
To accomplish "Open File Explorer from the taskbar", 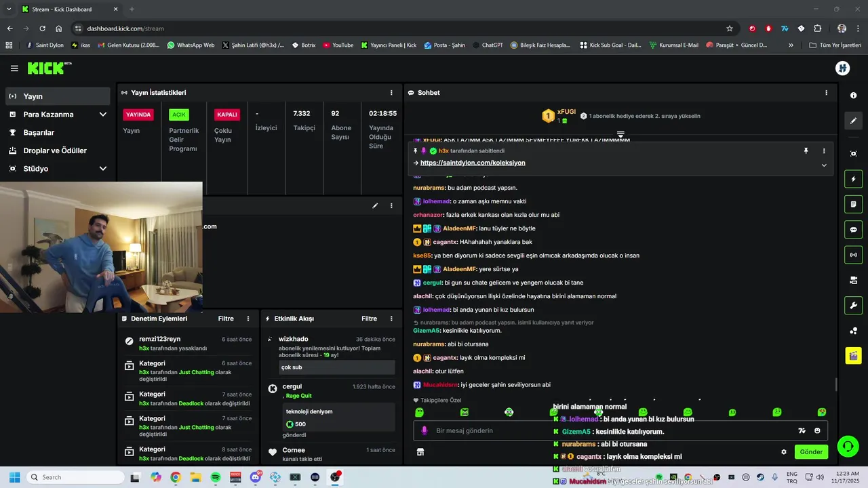I will [x=195, y=477].
